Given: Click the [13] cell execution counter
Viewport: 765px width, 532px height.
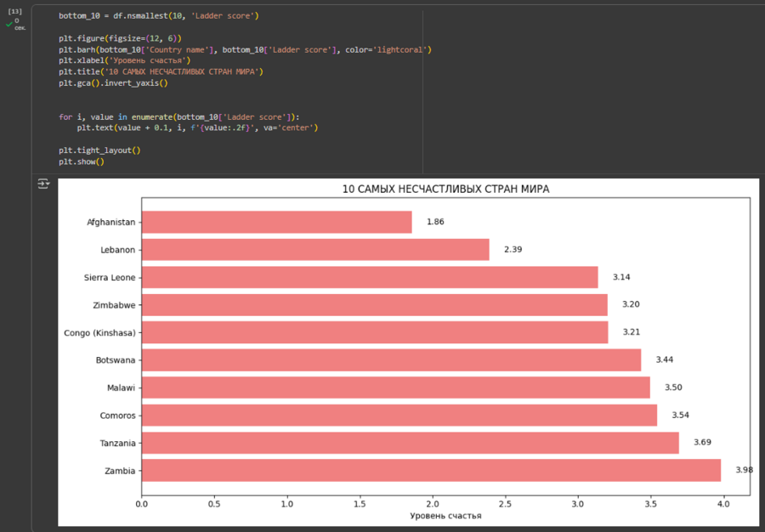Looking at the screenshot, I should 14,12.
